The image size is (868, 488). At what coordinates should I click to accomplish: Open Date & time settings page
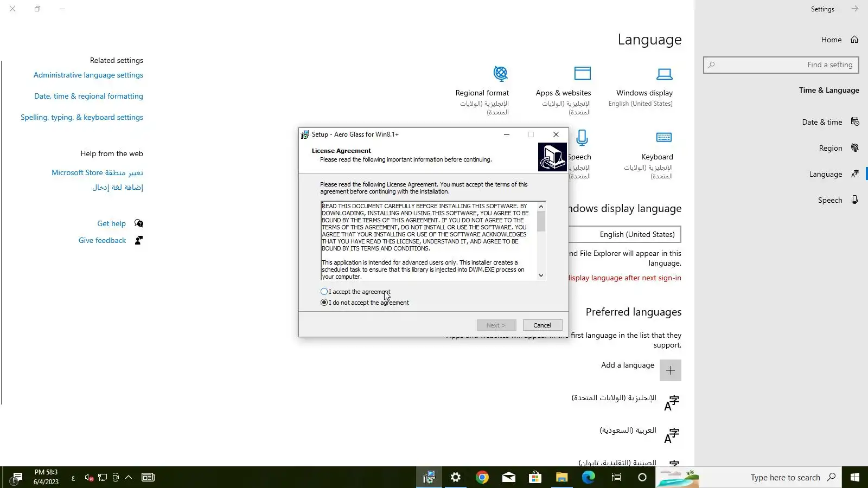[830, 122]
